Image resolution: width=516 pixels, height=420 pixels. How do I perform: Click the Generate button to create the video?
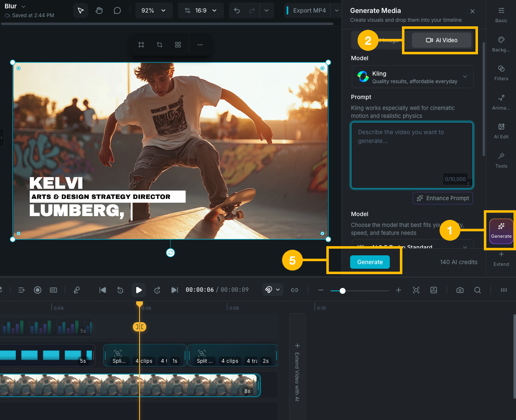pos(369,262)
